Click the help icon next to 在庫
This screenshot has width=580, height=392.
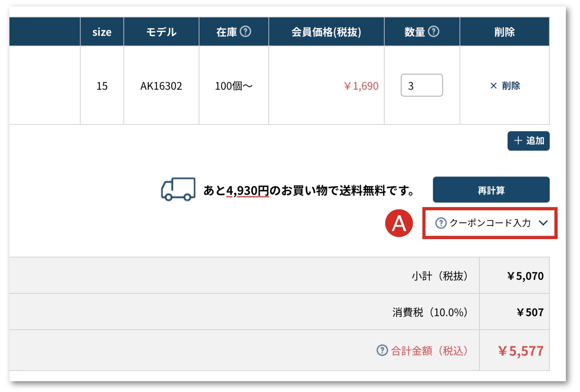246,32
